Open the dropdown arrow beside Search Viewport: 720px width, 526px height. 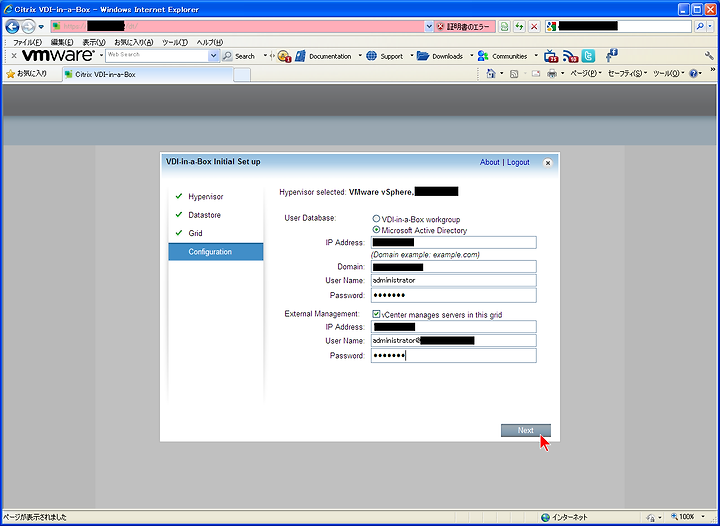click(x=265, y=56)
